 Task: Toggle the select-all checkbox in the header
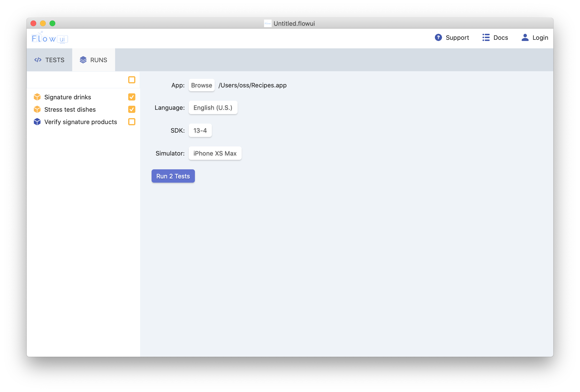(x=132, y=80)
